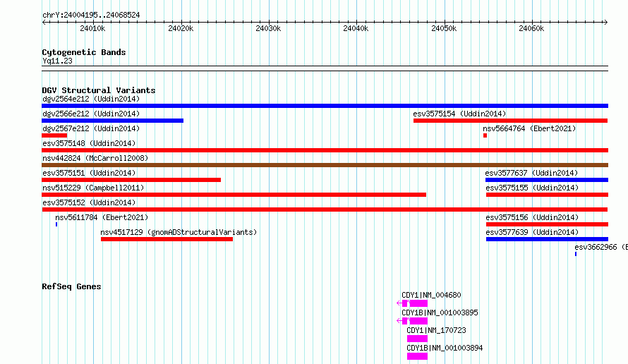Click the Yq11.23 cytogenetic band bar

point(325,68)
